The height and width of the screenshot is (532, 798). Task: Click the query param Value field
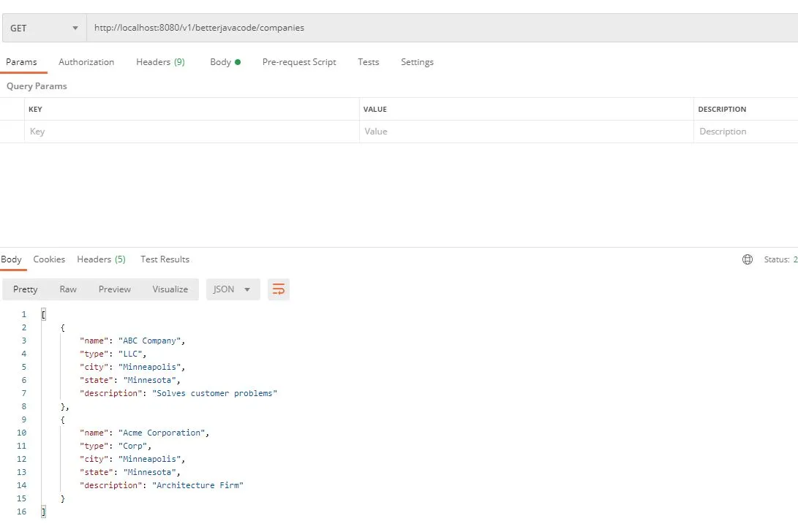tap(525, 132)
